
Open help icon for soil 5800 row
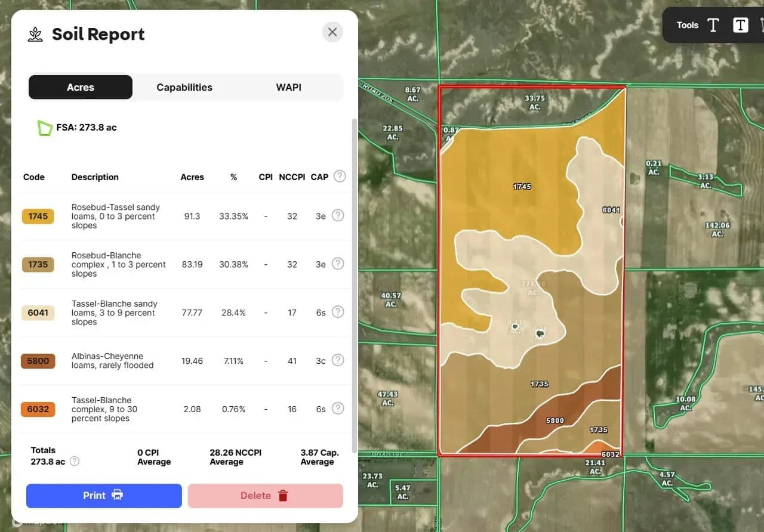338,360
